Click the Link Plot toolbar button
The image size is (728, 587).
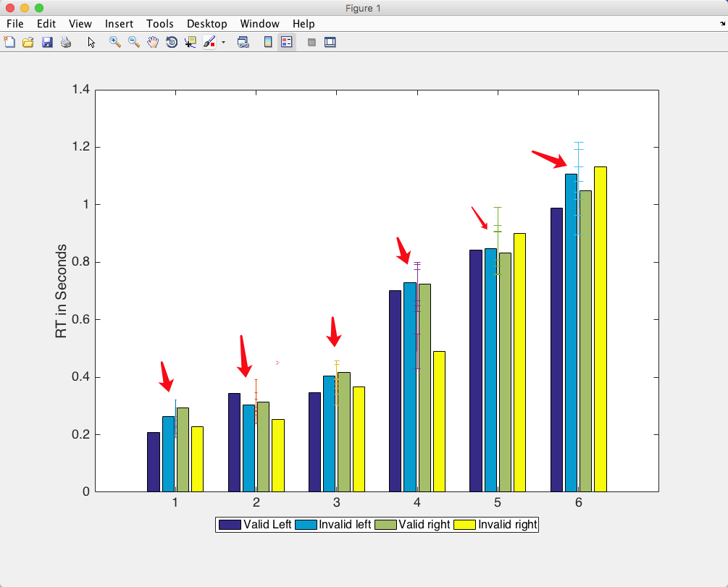243,42
